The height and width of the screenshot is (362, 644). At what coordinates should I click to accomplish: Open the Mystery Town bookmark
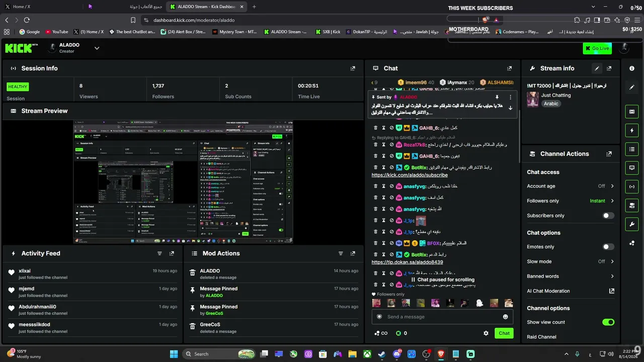[x=234, y=32]
